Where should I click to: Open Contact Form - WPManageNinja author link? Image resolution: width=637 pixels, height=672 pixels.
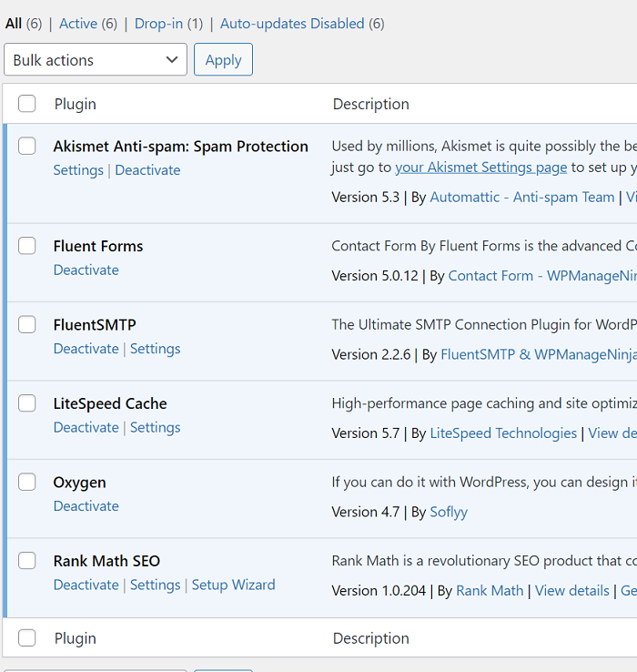point(542,276)
